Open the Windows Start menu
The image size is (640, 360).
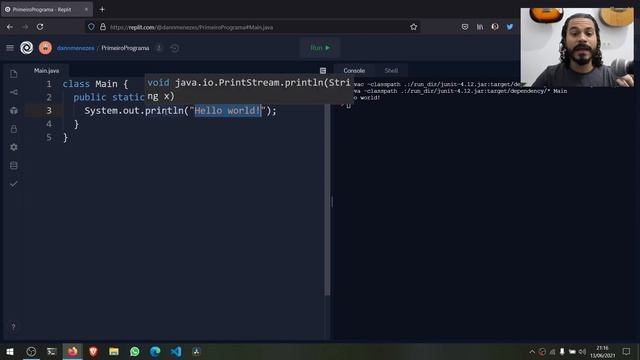tap(10, 351)
